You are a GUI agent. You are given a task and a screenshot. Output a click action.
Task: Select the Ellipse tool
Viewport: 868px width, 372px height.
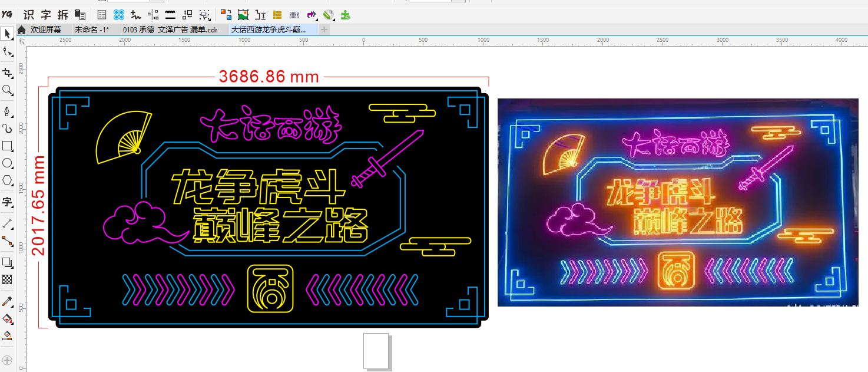click(x=7, y=163)
